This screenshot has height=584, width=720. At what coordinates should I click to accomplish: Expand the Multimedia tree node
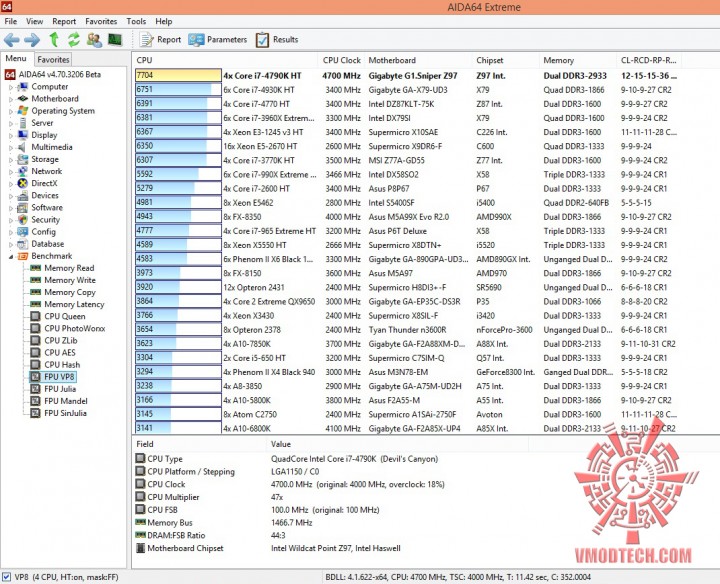(x=11, y=147)
